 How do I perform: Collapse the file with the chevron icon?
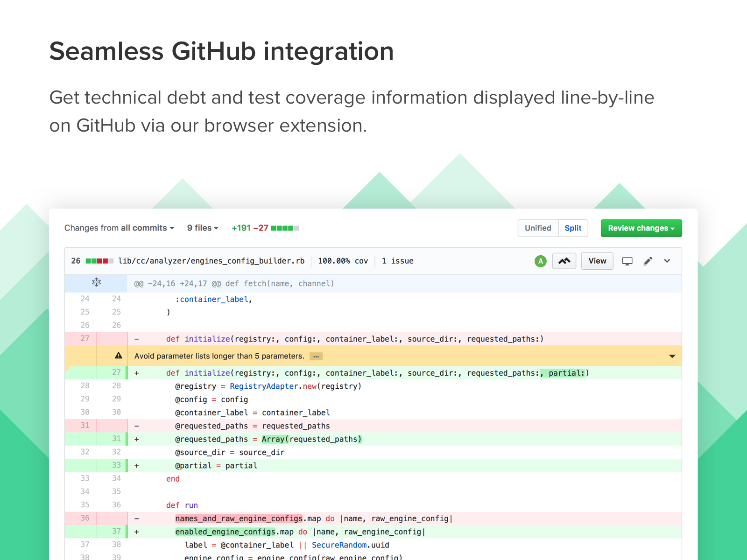coord(667,261)
